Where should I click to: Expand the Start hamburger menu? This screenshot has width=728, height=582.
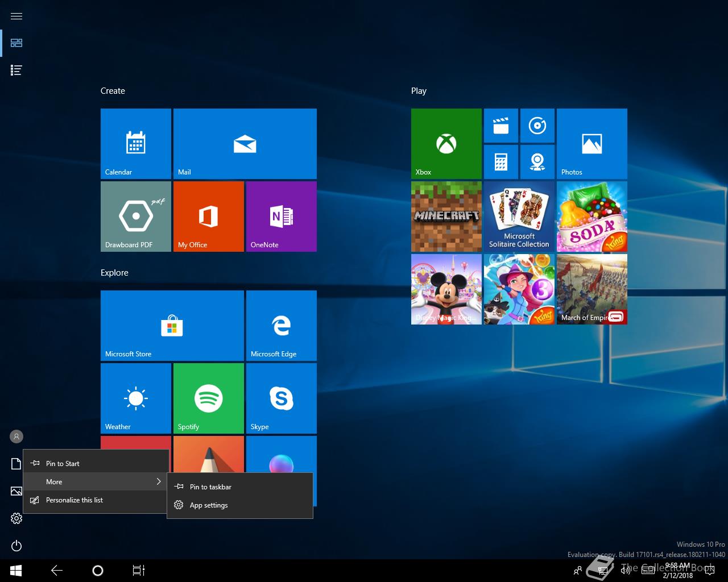(16, 16)
